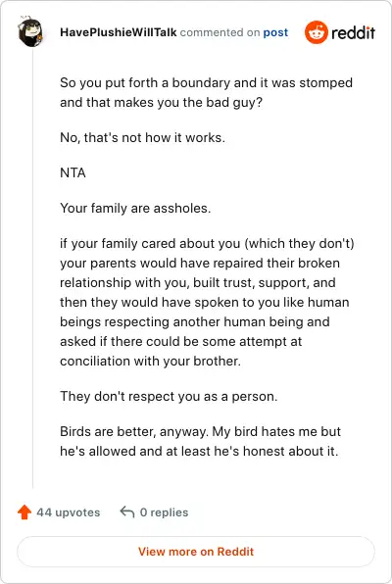The width and height of the screenshot is (392, 584).
Task: Click the "So you put forth a boundary" paragraph
Action: (206, 92)
